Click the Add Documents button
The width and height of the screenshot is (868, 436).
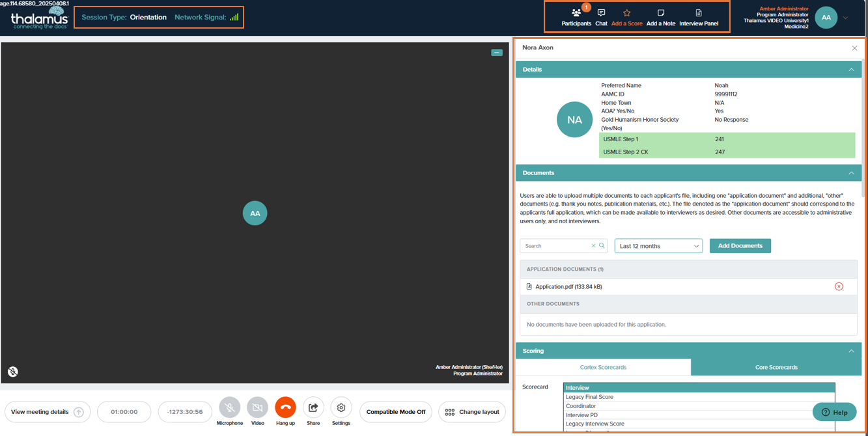740,246
